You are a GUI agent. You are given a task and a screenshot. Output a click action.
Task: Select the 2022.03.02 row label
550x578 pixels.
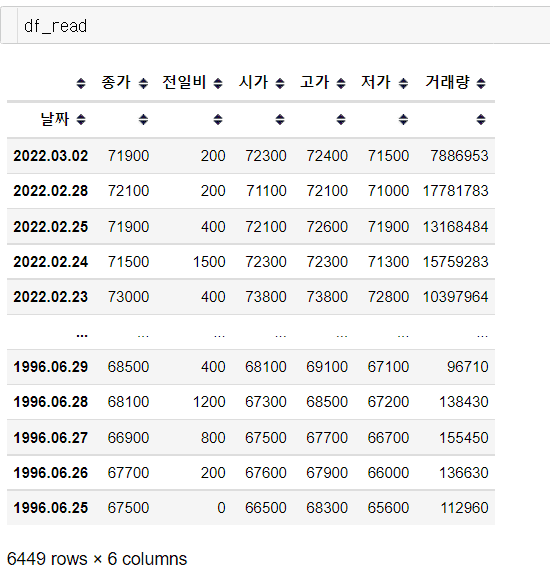(x=51, y=156)
